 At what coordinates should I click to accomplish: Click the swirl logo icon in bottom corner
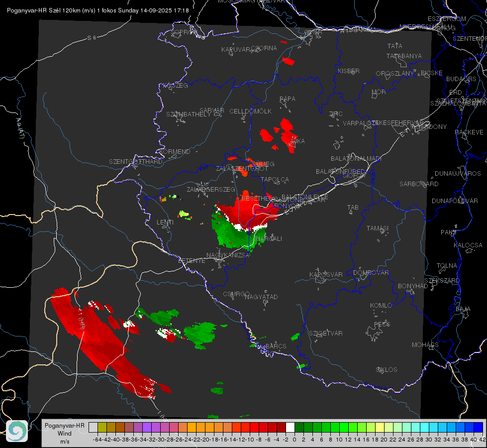[x=17, y=431]
